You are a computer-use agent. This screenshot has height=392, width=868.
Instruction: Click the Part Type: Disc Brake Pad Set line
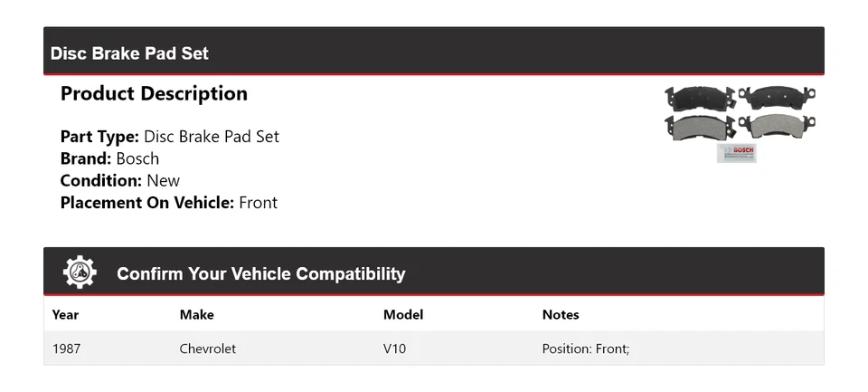(x=170, y=137)
